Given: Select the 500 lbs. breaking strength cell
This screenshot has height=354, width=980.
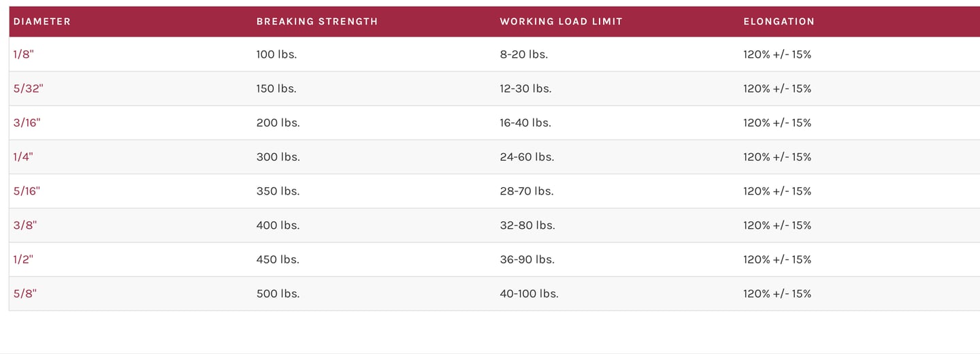Looking at the screenshot, I should tap(278, 293).
